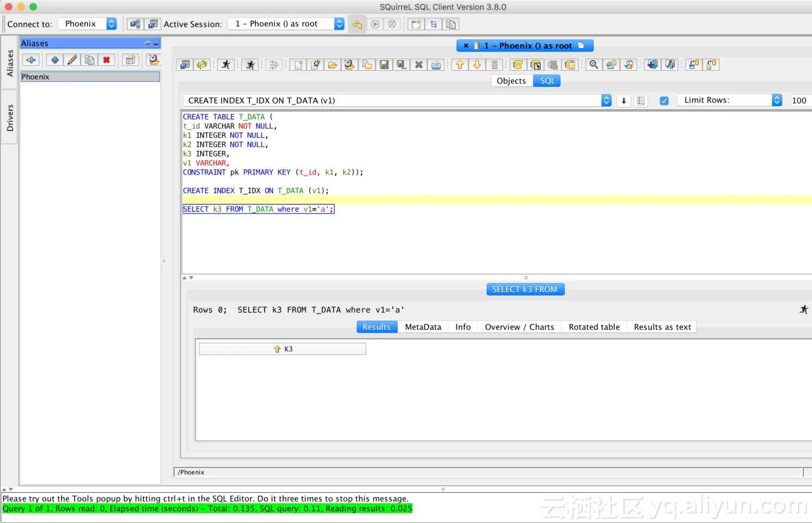Select the Phoenix alias in the list
Viewport: 812px width, 523px height.
pyautogui.click(x=90, y=77)
